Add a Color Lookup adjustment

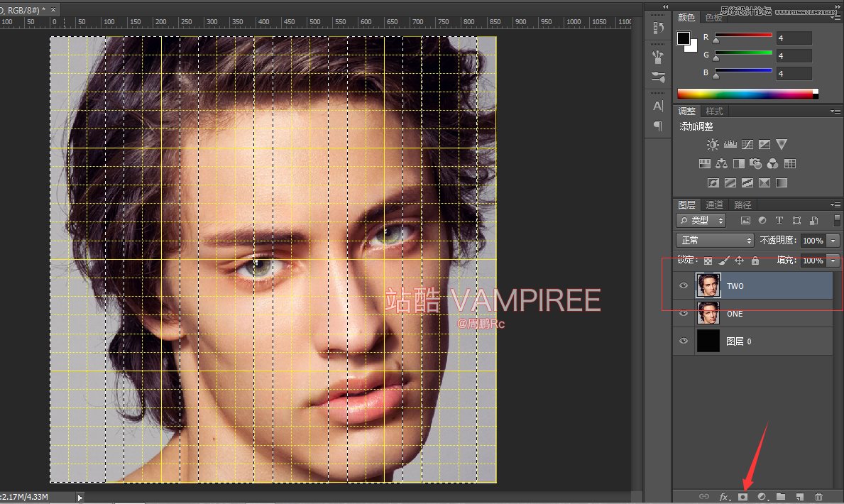(x=789, y=164)
